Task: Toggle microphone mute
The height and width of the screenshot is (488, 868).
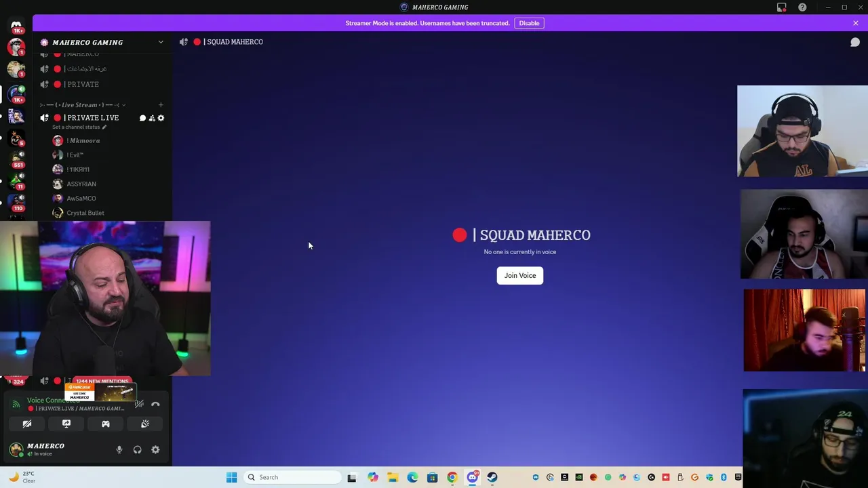Action: (119, 449)
